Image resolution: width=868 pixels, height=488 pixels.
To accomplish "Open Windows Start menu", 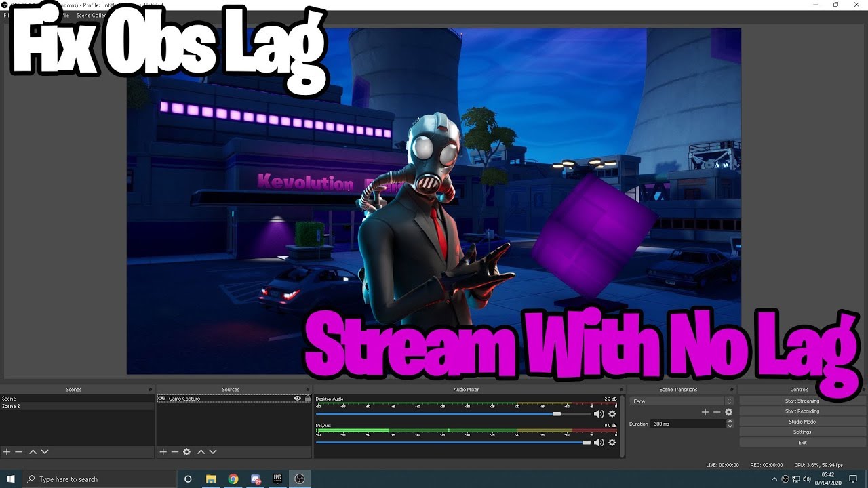I will (11, 479).
